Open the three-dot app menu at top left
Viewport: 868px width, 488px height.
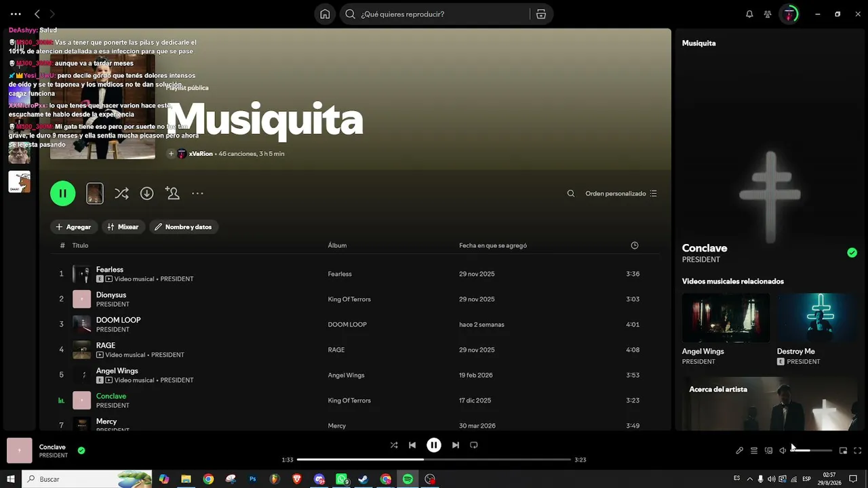click(x=16, y=14)
